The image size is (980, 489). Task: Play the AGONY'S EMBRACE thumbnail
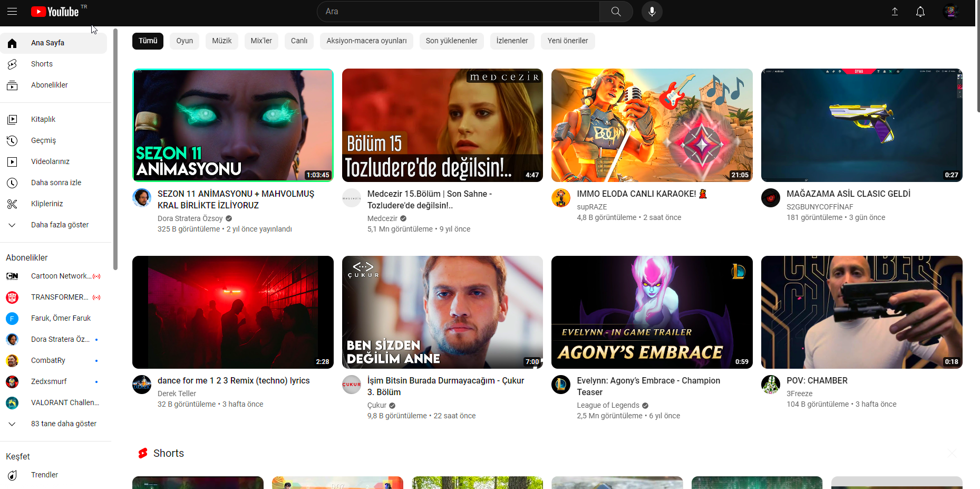click(652, 312)
